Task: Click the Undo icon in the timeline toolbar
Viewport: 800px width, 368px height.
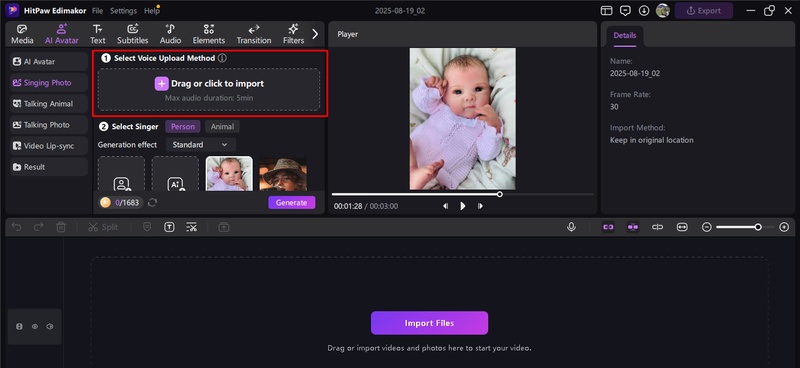Action: pos(16,227)
